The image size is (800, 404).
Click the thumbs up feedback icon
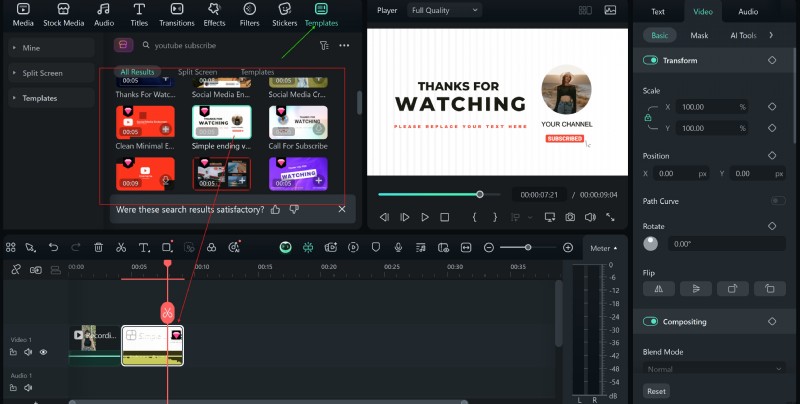[x=276, y=209]
